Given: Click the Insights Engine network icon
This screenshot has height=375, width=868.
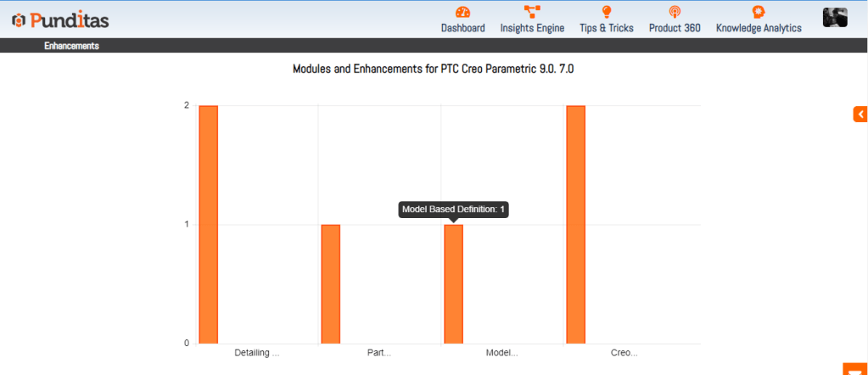Looking at the screenshot, I should click(532, 12).
